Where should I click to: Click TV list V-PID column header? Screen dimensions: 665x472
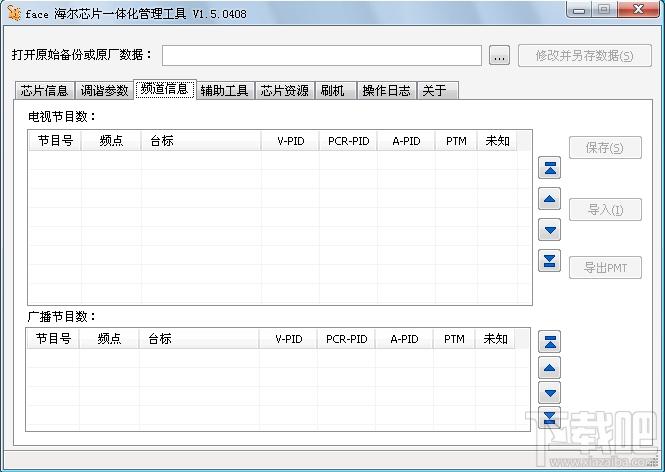point(291,141)
